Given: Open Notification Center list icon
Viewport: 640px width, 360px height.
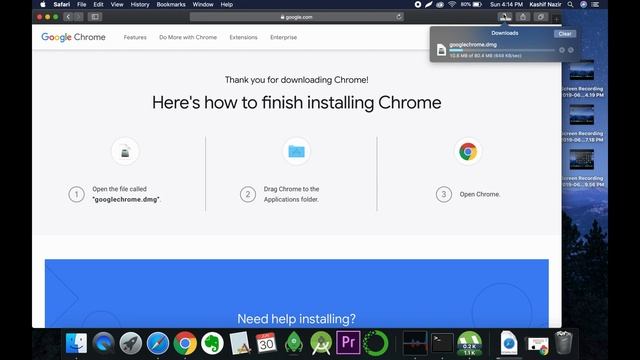Looking at the screenshot, I should click(596, 4).
